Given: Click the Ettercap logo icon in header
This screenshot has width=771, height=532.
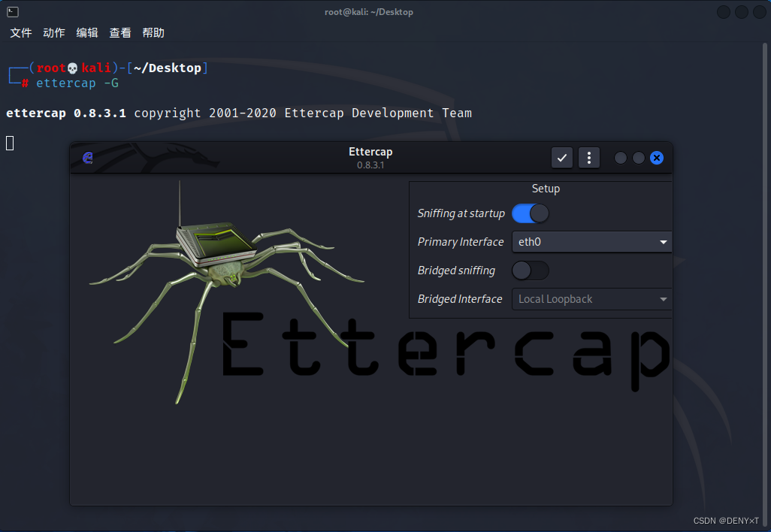Looking at the screenshot, I should (x=87, y=157).
